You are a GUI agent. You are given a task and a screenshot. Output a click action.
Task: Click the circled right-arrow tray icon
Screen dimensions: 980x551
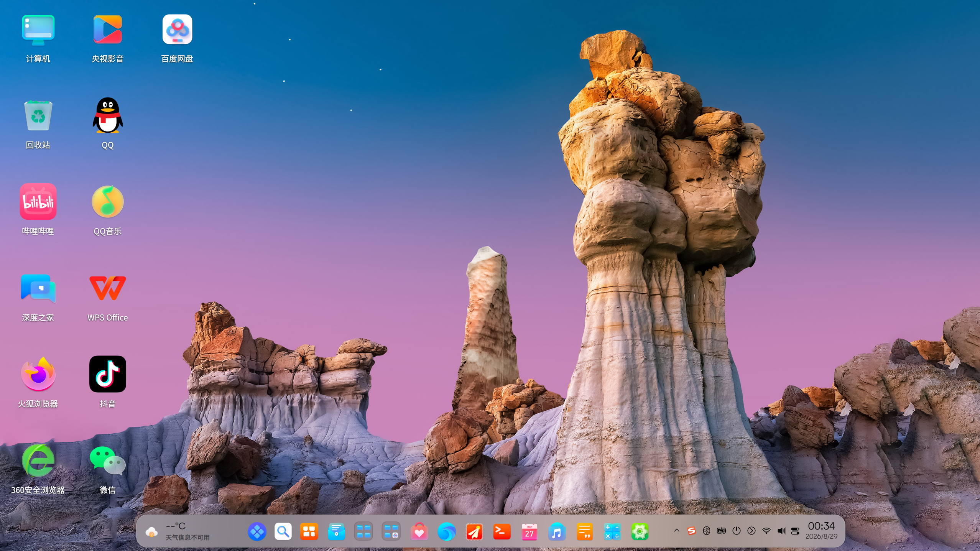751,531
